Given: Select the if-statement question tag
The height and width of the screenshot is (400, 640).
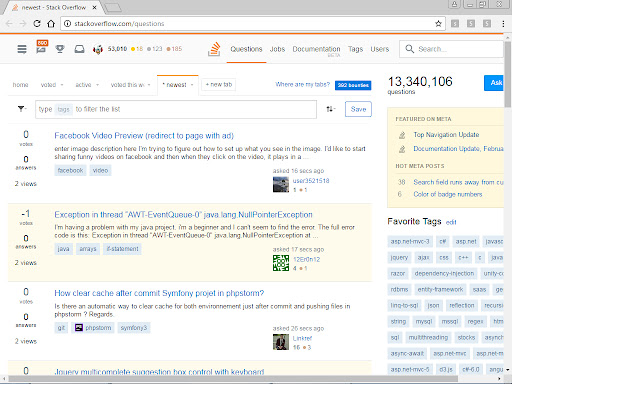Looking at the screenshot, I should click(122, 249).
